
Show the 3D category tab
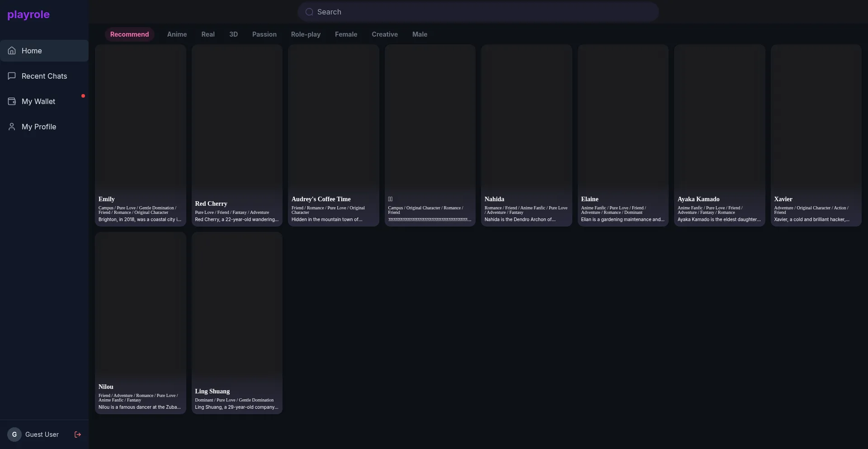coord(233,34)
